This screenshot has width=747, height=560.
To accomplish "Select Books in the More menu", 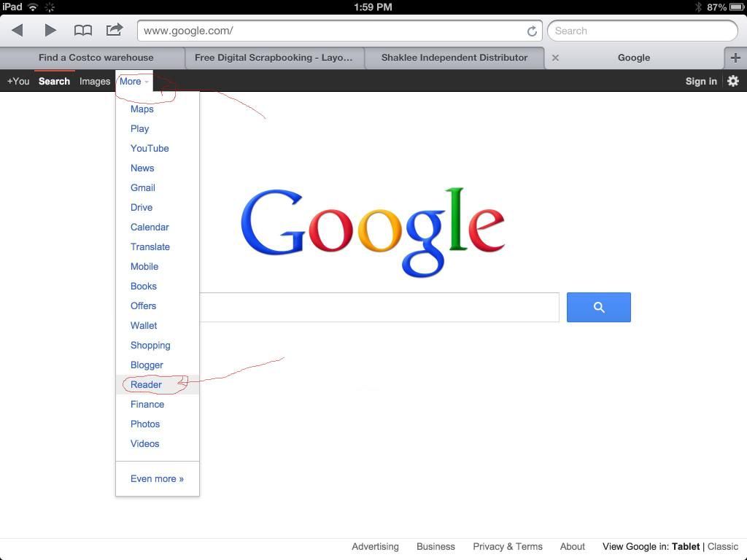I will pos(144,286).
